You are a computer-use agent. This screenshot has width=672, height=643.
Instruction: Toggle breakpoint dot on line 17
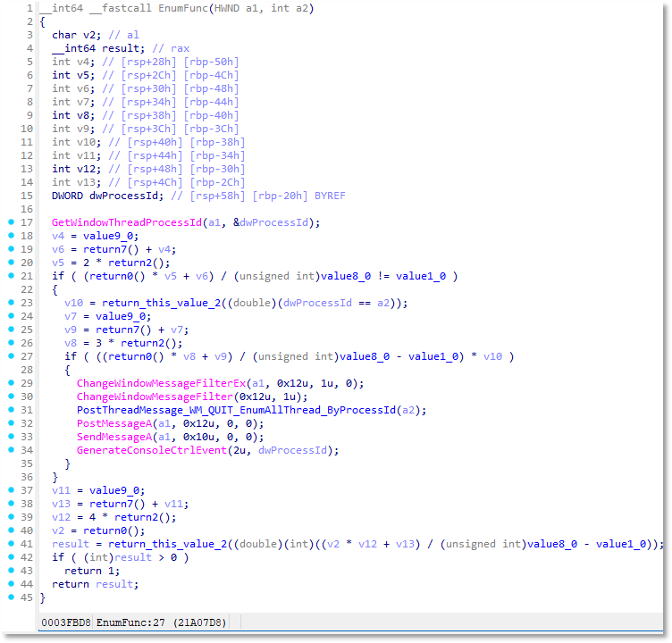click(10, 222)
